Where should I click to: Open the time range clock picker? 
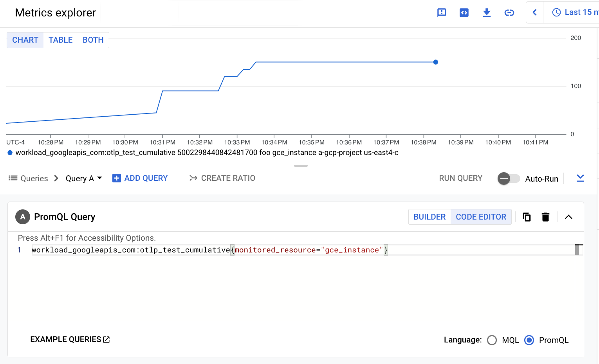(x=556, y=12)
